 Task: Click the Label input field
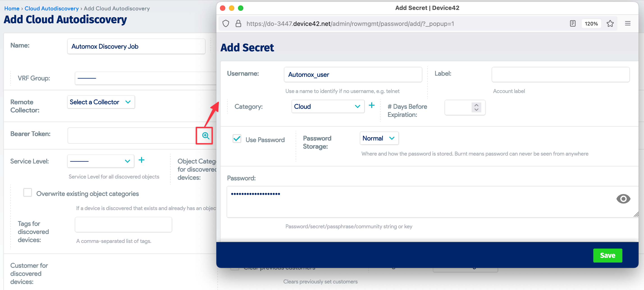point(560,75)
